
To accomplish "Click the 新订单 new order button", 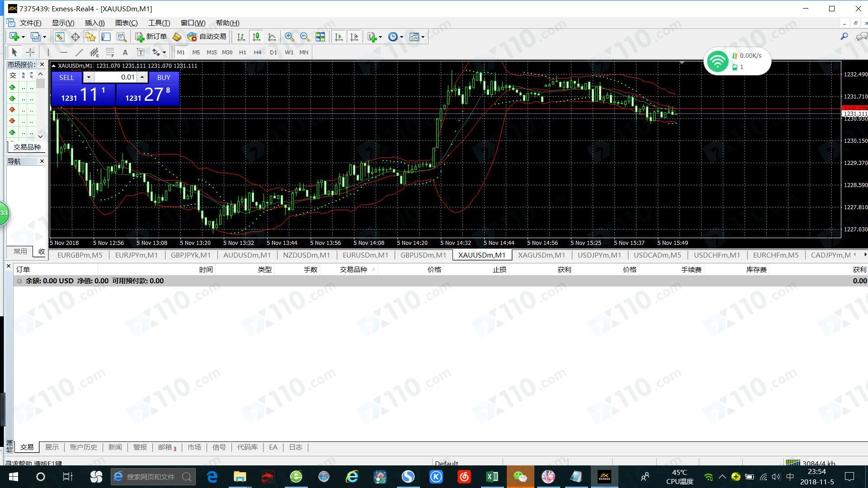I will (151, 37).
